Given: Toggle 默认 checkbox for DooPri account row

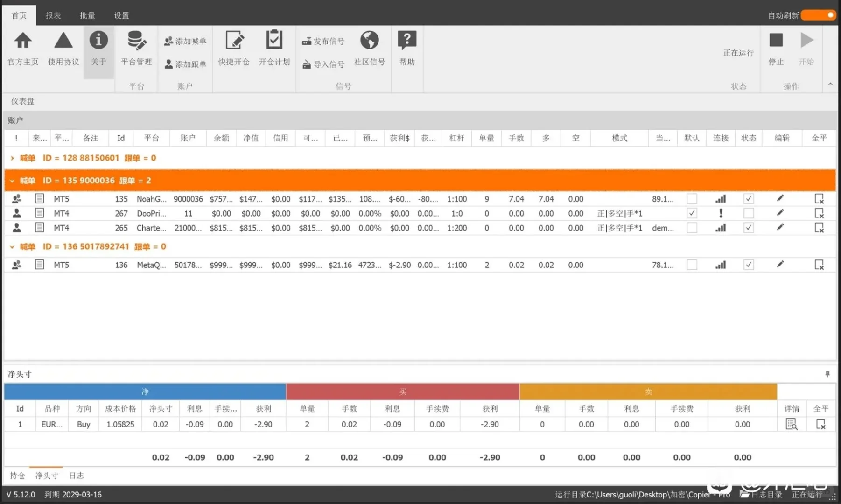Looking at the screenshot, I should coord(692,213).
